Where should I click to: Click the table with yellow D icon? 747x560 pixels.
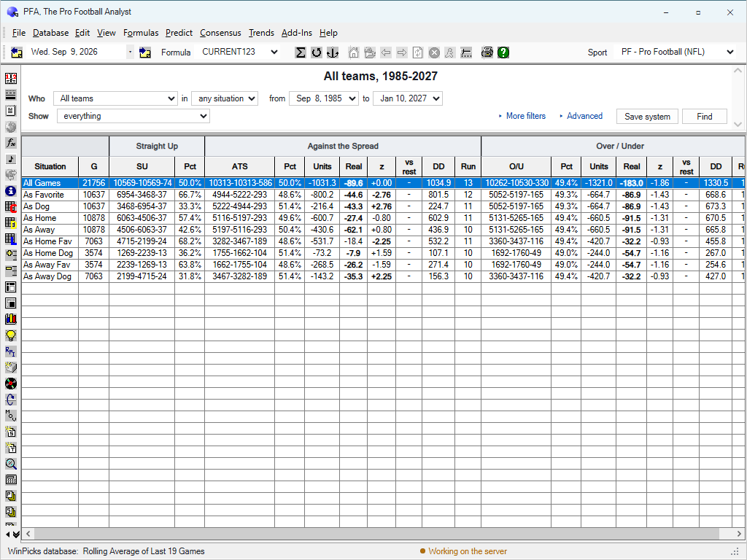[10, 223]
